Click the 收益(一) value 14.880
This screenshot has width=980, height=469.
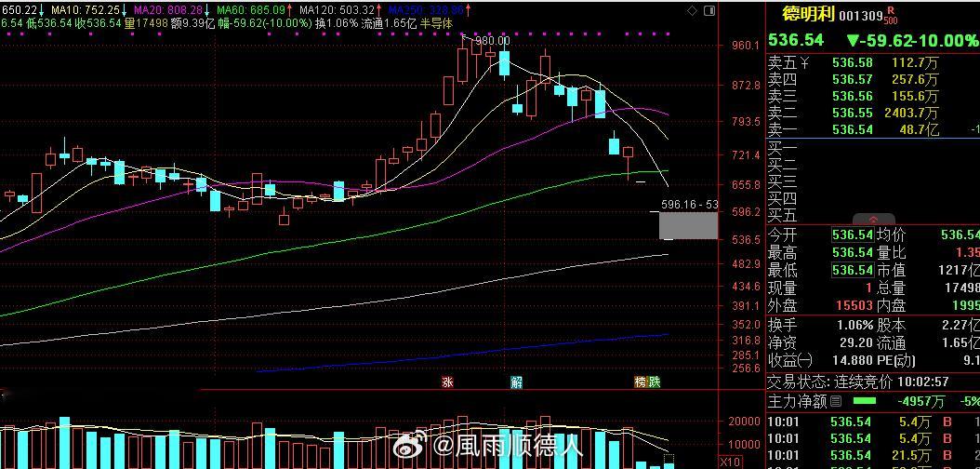tap(853, 360)
